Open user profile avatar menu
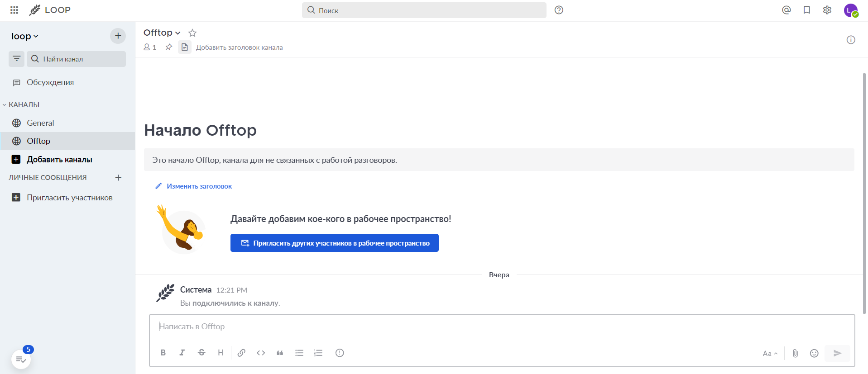 coord(851,10)
